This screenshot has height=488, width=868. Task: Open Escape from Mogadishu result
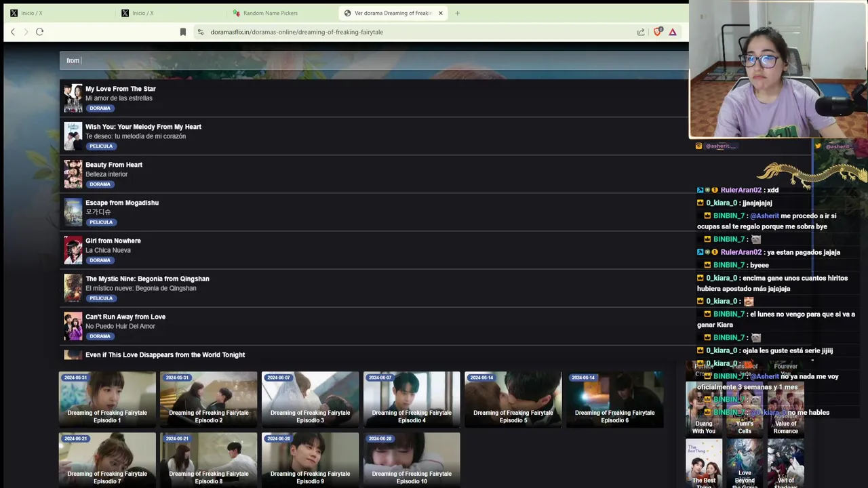click(x=374, y=212)
